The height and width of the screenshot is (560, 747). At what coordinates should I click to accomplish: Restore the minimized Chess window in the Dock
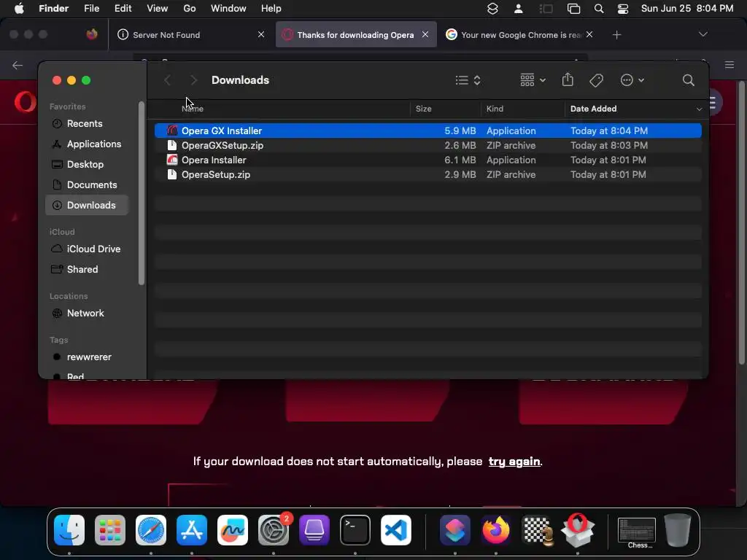[636, 532]
